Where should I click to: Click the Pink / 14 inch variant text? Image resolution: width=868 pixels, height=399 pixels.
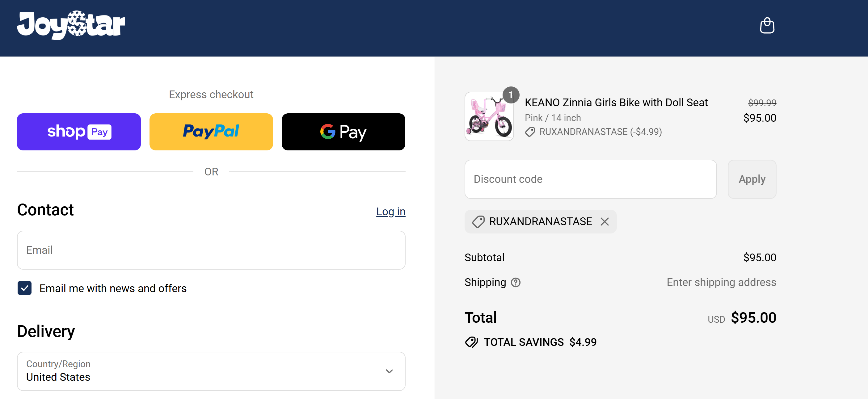553,118
